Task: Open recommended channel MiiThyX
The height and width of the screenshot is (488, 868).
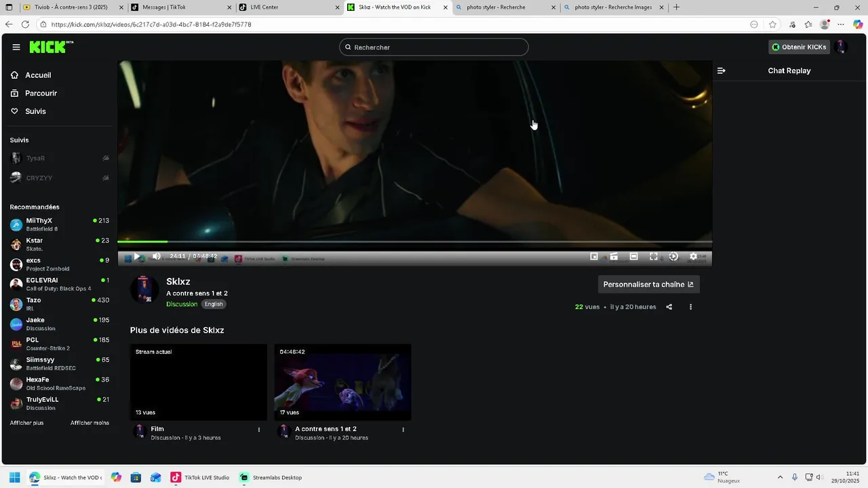Action: coord(60,224)
